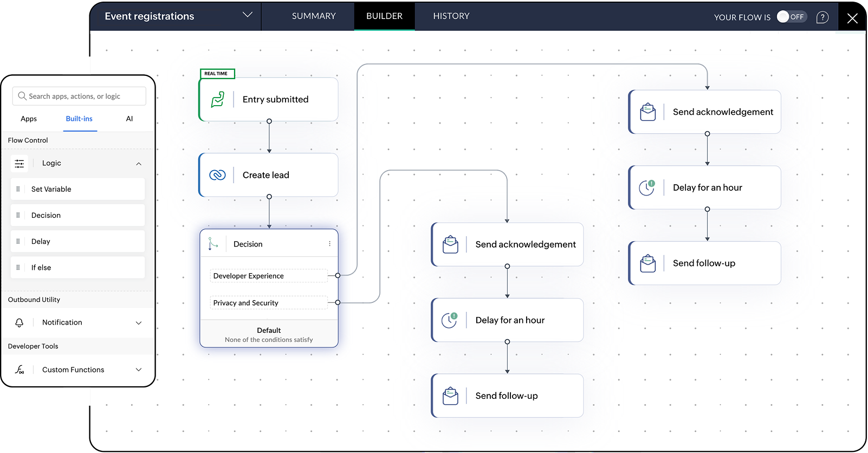Select the Built-ins tab in sidebar
This screenshot has height=453, width=868.
(79, 119)
